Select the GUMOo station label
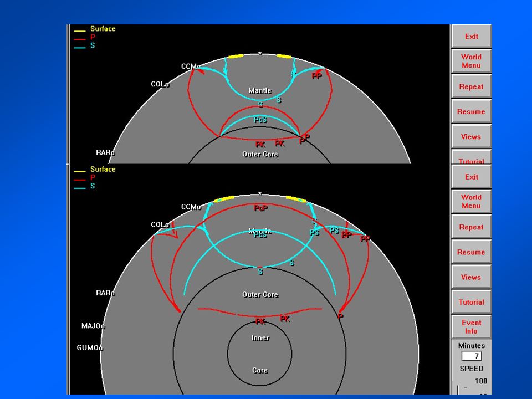Viewport: 532px width, 399px height. tap(90, 348)
